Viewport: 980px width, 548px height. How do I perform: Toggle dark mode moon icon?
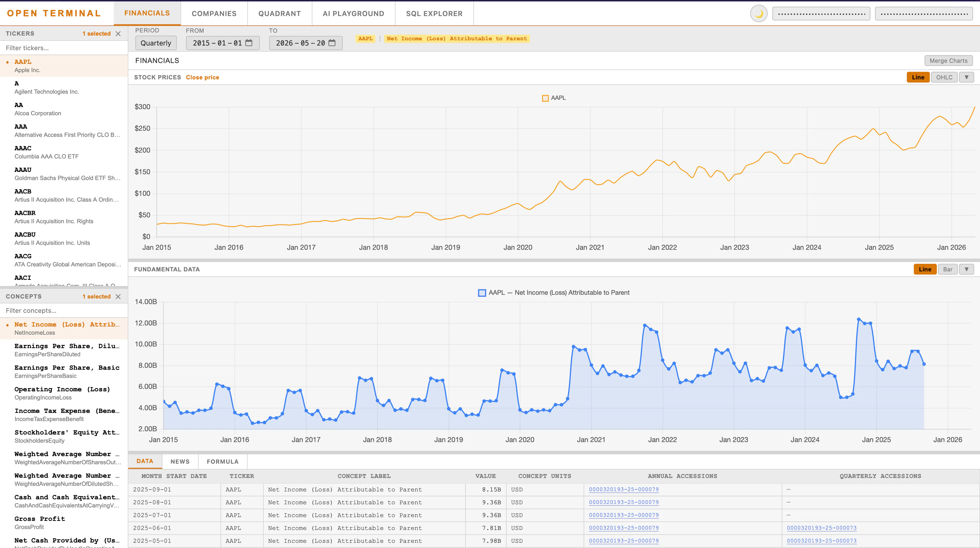759,14
